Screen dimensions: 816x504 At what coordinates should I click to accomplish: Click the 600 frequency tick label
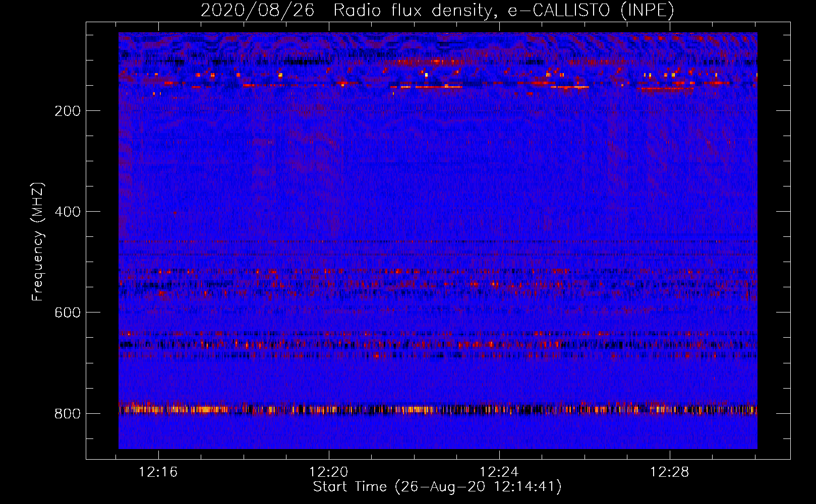point(68,312)
